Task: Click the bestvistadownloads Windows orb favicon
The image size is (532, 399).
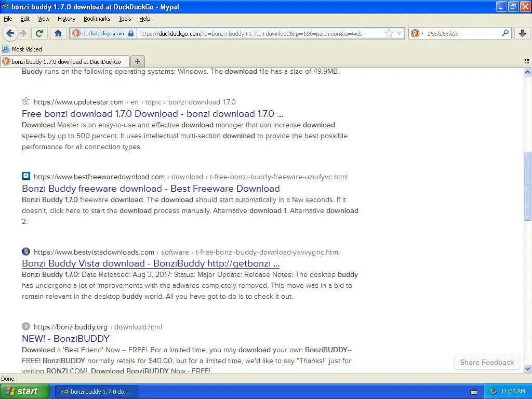Action: coord(26,251)
